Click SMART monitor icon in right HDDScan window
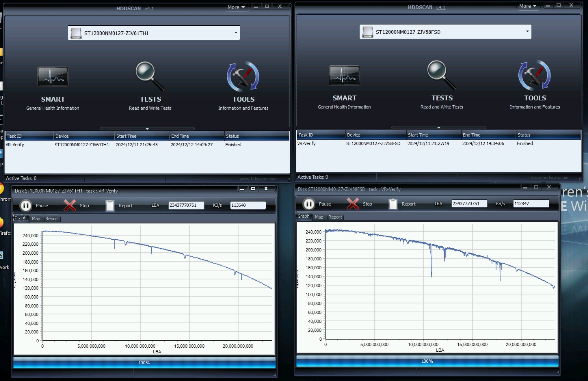This screenshot has height=381, width=588. 344,76
